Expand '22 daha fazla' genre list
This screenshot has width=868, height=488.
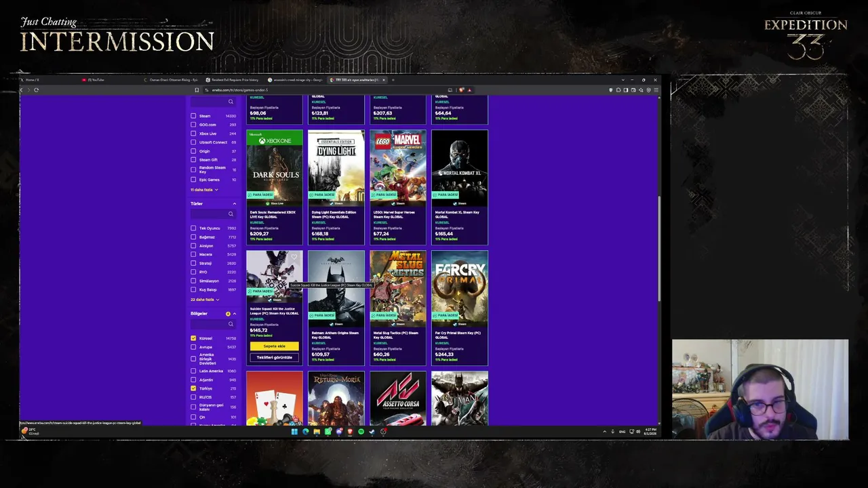click(205, 300)
